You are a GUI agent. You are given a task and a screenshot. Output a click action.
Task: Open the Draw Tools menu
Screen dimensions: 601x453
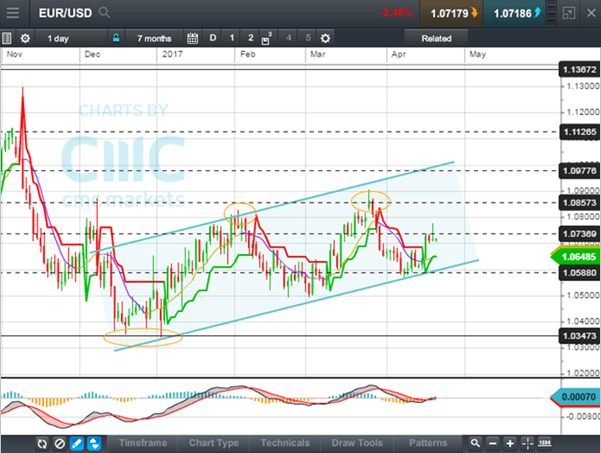tap(357, 443)
